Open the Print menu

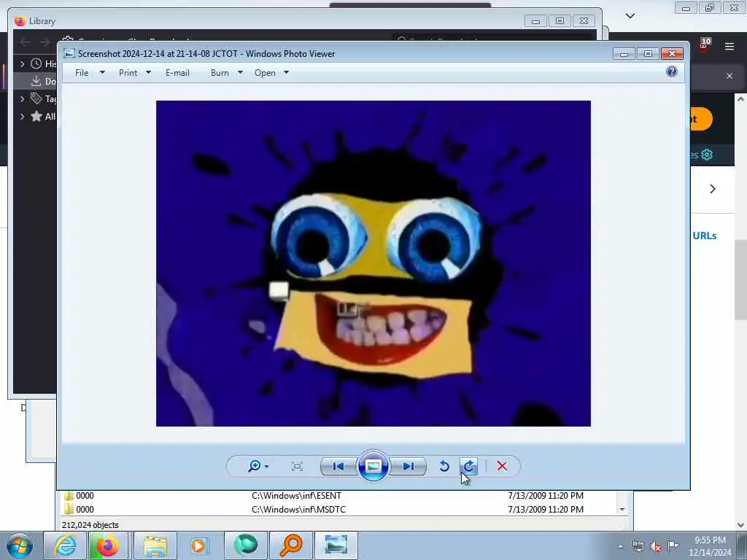(128, 73)
